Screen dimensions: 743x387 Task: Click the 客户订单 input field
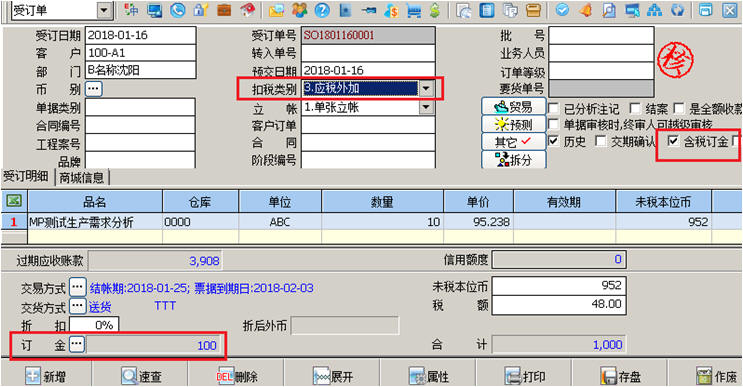[x=368, y=126]
